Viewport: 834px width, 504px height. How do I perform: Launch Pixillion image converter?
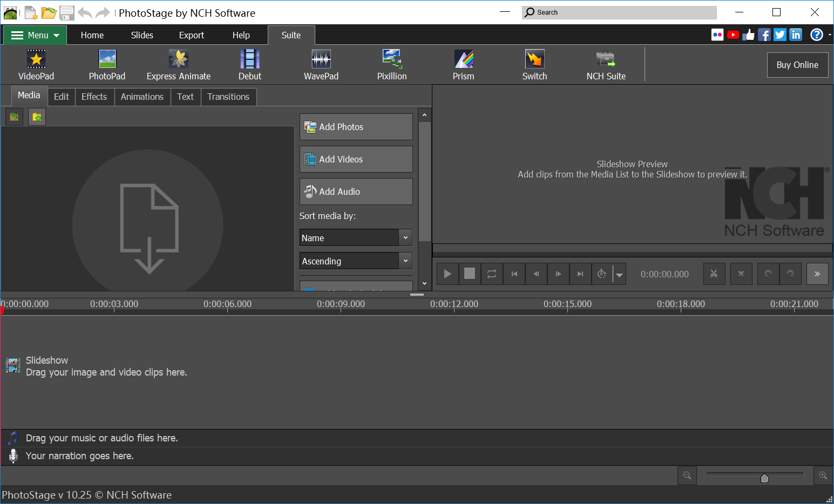coord(392,65)
